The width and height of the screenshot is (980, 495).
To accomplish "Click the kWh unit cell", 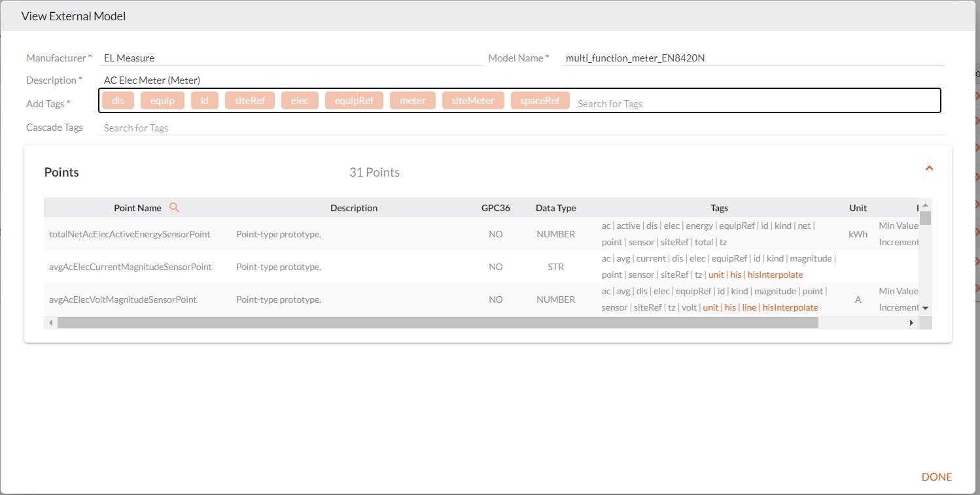I will pyautogui.click(x=858, y=234).
